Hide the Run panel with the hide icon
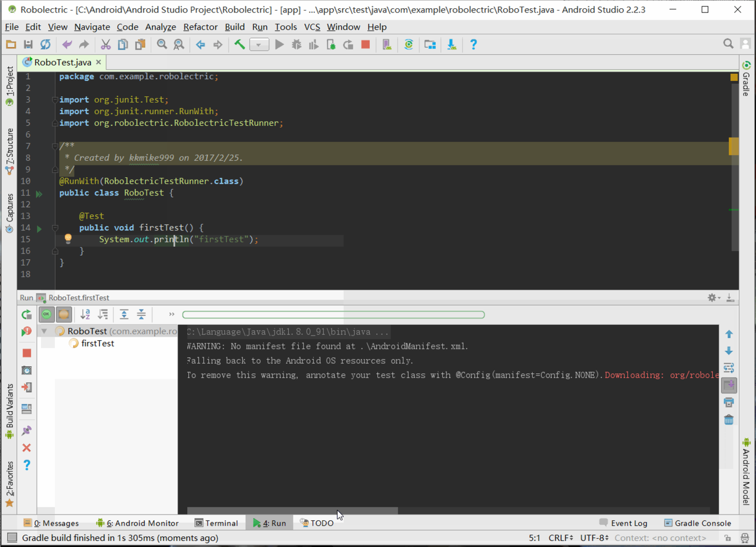The image size is (756, 547). click(x=730, y=298)
